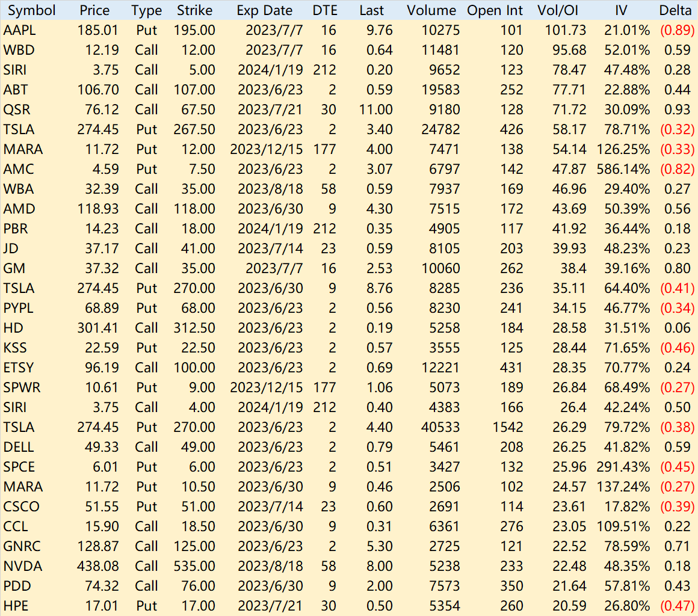This screenshot has height=616, width=698.
Task: Click the Price column header
Action: tap(94, 10)
